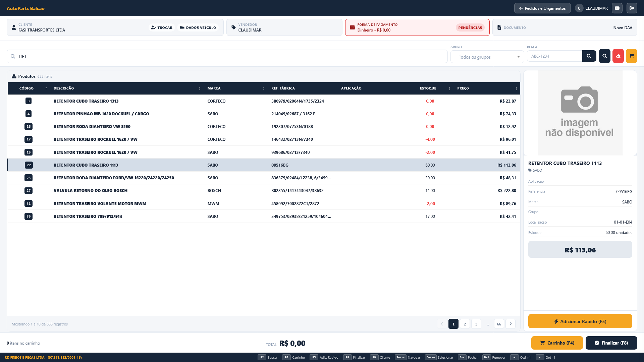Click the product search field containing RET
Screen dimensions: 644x362
coord(227,56)
